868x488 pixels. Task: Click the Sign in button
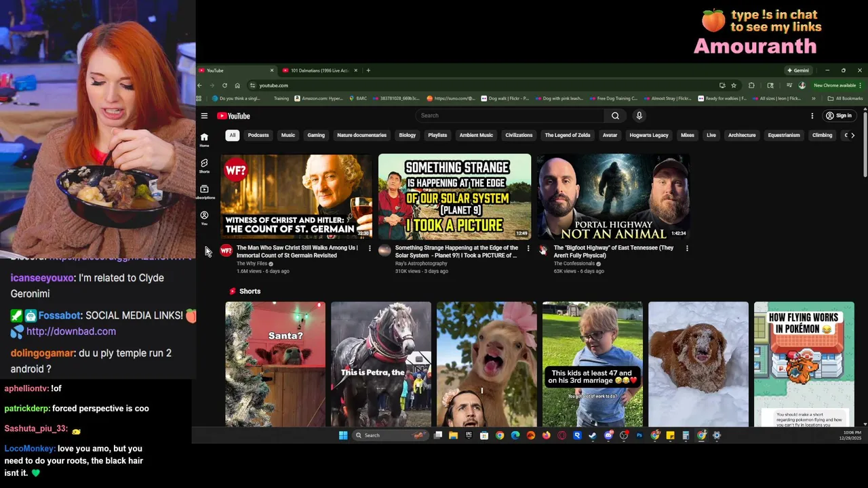[x=839, y=116]
